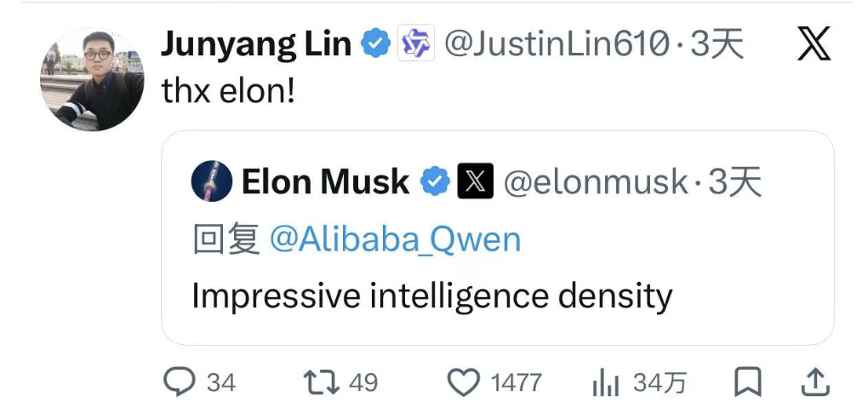Open Elon Musk's rocket avatar

click(210, 181)
